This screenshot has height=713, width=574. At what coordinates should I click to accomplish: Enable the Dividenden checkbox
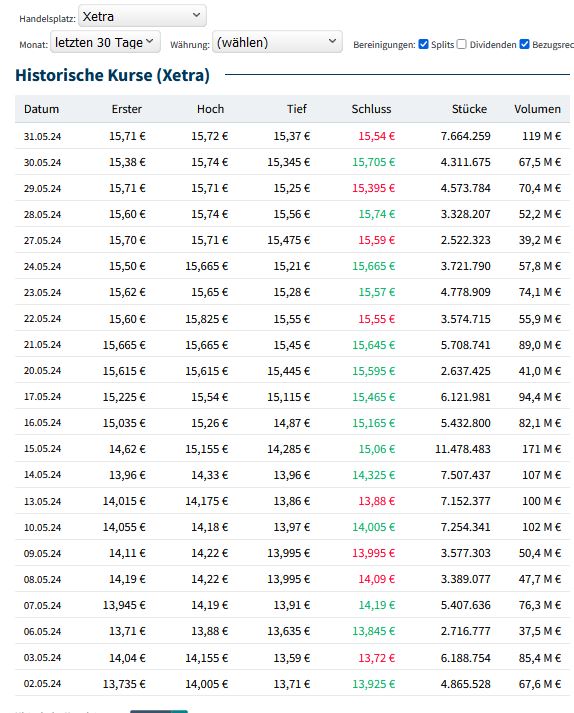(x=462, y=44)
